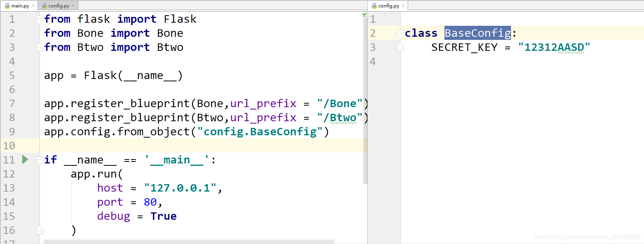Image resolution: width=644 pixels, height=244 pixels.
Task: Click the SECRET_KEY variable name
Action: tap(464, 47)
